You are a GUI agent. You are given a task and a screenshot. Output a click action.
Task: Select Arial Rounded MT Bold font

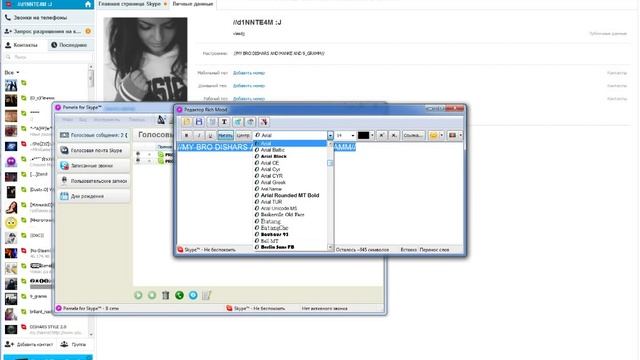pyautogui.click(x=290, y=196)
